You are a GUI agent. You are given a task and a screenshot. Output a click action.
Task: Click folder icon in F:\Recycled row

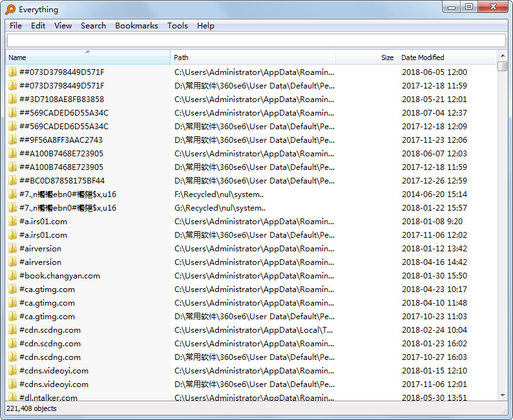pyautogui.click(x=12, y=194)
